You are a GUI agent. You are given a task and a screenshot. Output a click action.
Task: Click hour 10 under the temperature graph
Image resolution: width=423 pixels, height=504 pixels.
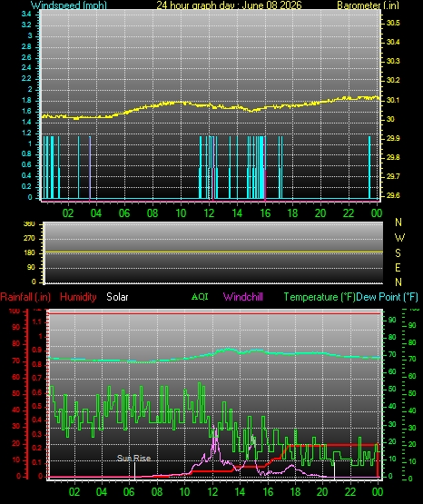(x=184, y=492)
